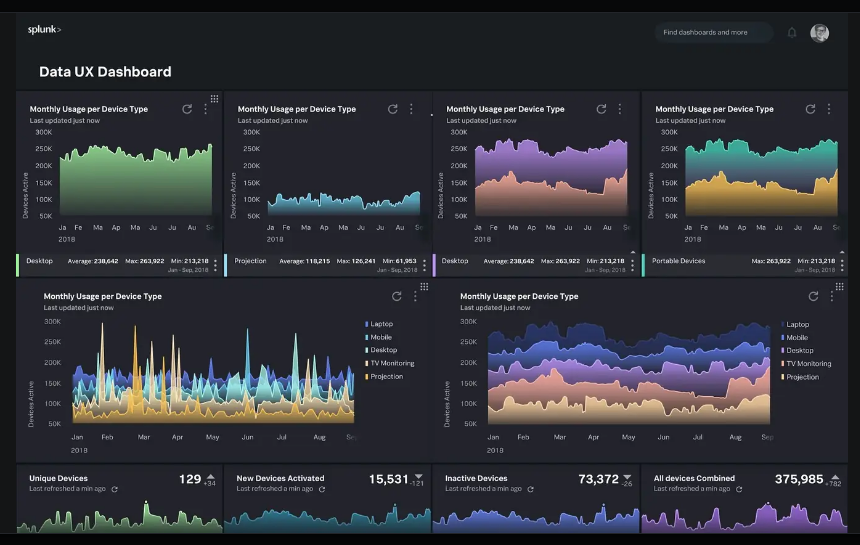
Task: Click the down trend arrow next to 73,372
Action: click(x=627, y=476)
